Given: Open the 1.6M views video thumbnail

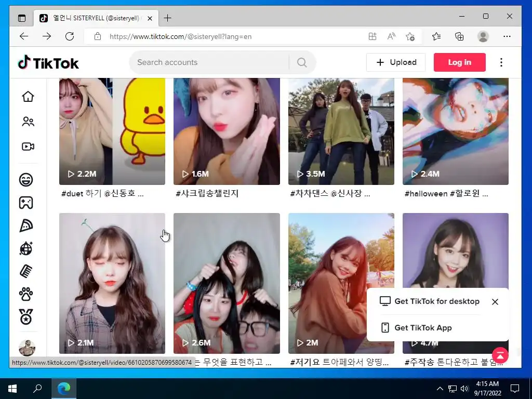Looking at the screenshot, I should point(227,131).
